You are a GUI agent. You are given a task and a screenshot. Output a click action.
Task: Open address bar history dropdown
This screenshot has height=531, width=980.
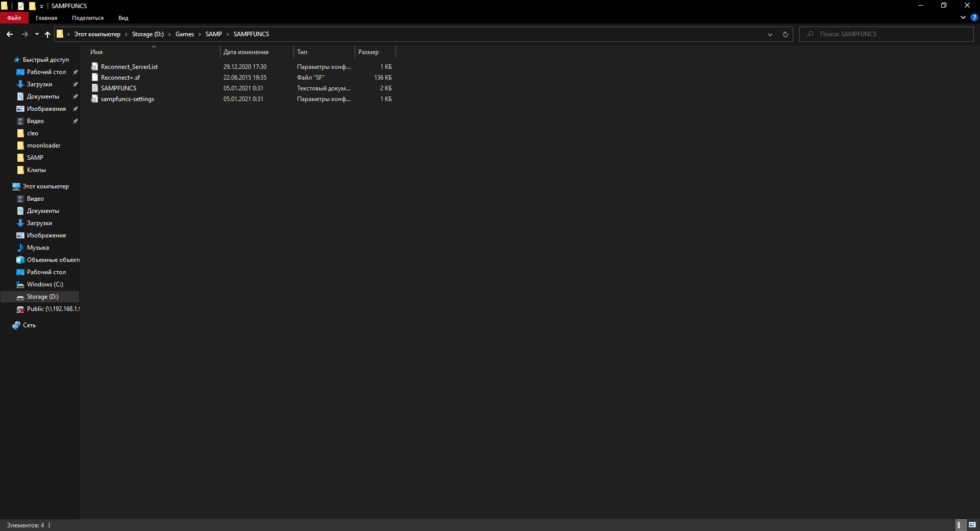tap(770, 34)
